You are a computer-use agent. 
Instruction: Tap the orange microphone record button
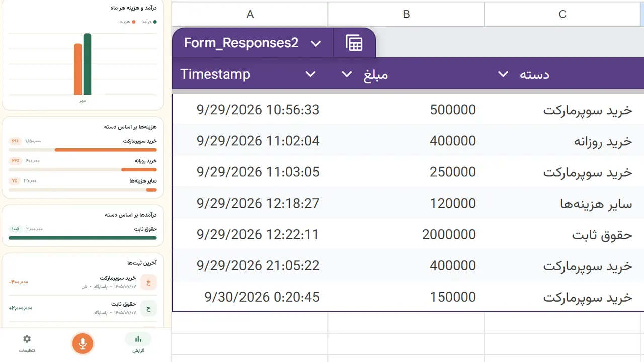(x=83, y=344)
